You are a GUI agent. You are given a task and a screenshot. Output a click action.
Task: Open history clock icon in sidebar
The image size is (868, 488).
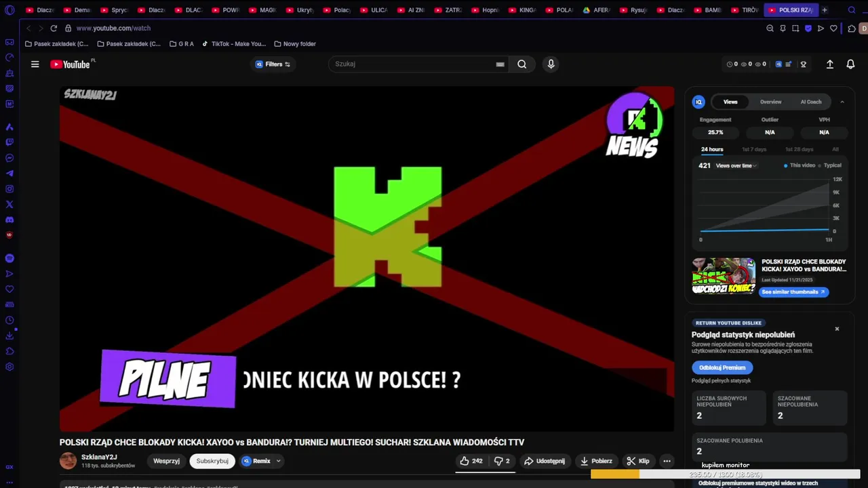9,321
